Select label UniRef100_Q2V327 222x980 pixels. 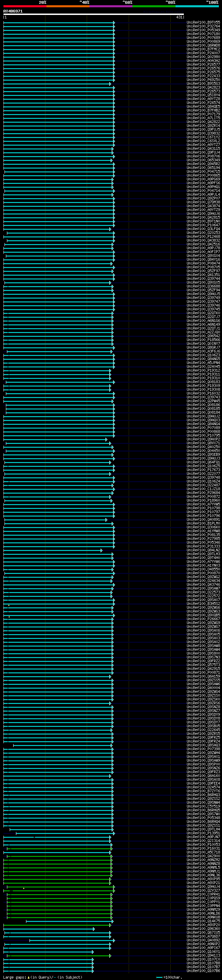click(x=203, y=891)
